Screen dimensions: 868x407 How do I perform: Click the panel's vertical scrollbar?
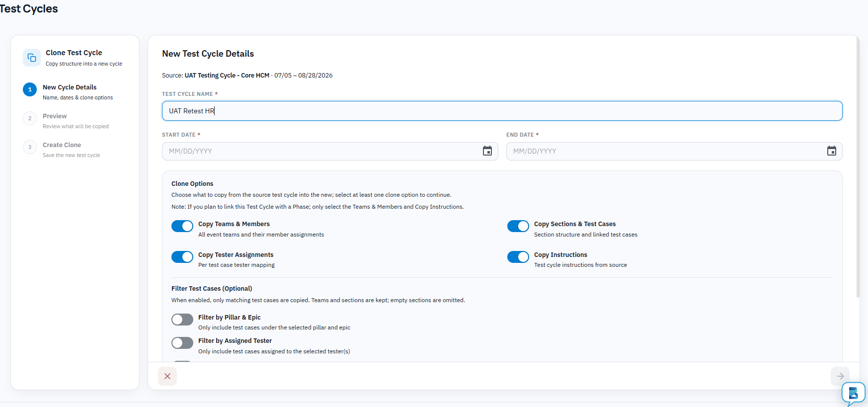coord(858,169)
